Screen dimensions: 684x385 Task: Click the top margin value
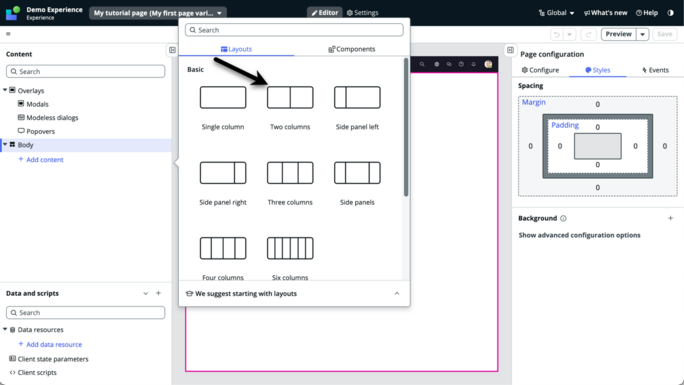point(598,104)
